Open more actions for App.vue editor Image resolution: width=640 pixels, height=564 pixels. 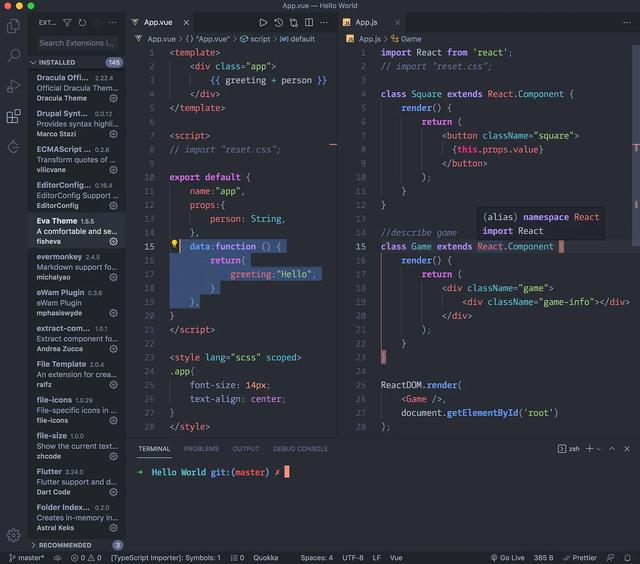coord(324,22)
